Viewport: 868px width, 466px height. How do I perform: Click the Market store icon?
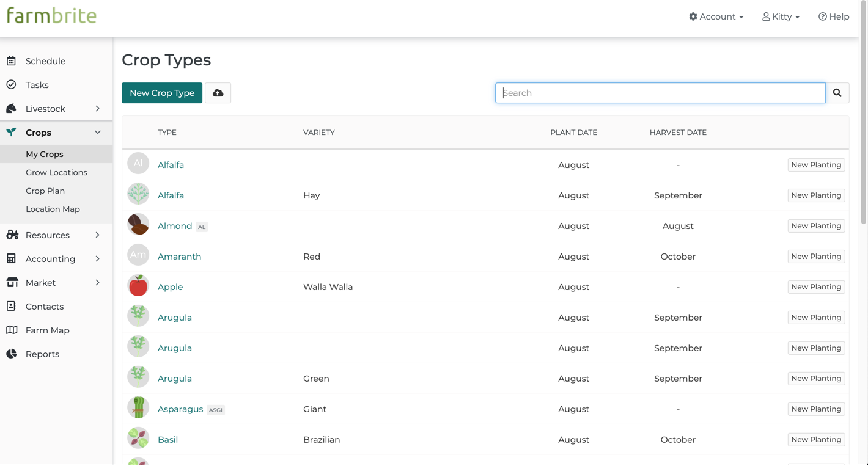(x=12, y=283)
